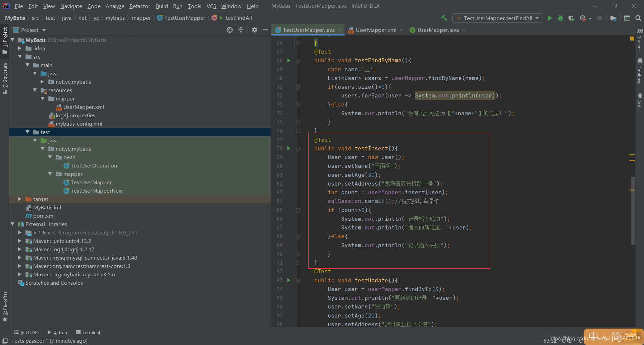
Task: Close the UserMapper.xml tab
Action: (x=401, y=30)
